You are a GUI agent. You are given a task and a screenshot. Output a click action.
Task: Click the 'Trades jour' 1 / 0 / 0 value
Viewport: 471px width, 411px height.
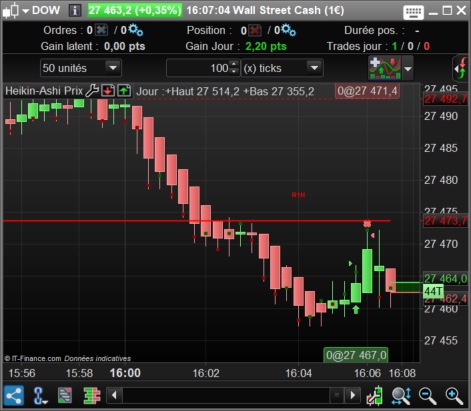[411, 46]
